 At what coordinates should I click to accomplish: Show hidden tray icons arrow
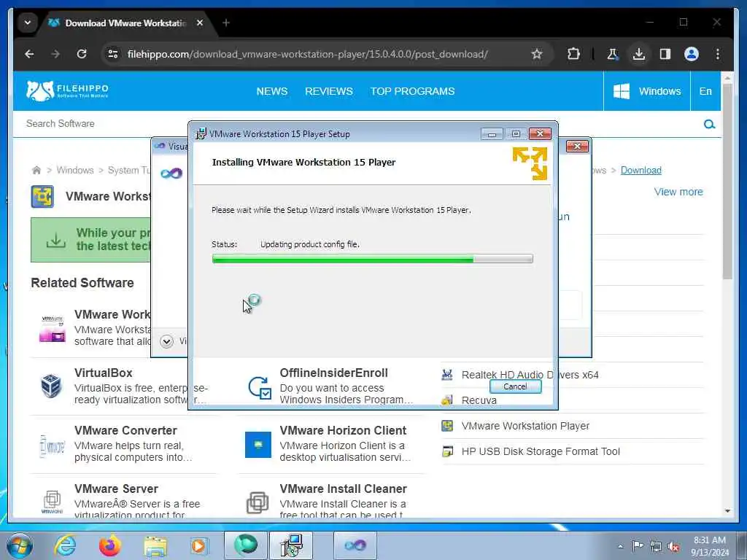620,546
